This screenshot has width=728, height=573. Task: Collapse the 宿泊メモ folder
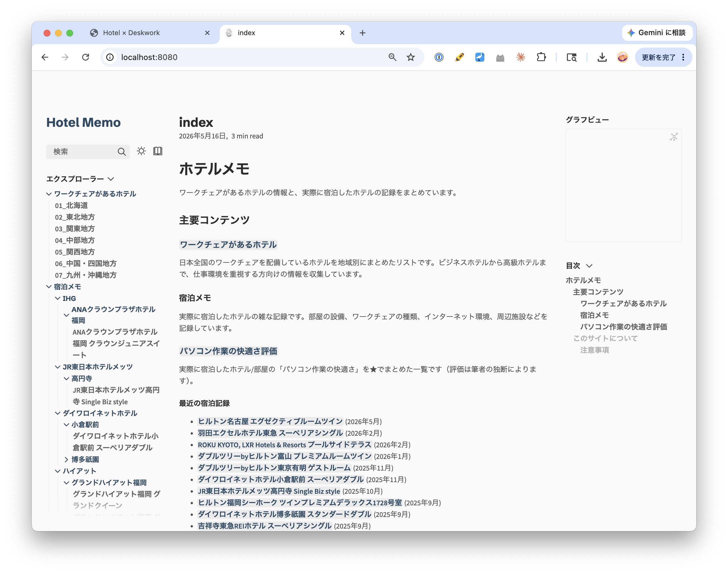(x=49, y=287)
